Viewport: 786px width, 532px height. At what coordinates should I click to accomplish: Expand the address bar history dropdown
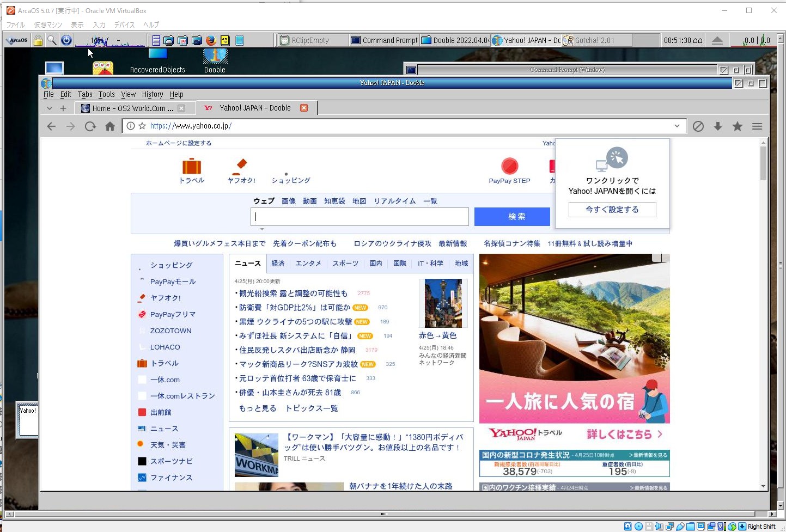click(677, 126)
